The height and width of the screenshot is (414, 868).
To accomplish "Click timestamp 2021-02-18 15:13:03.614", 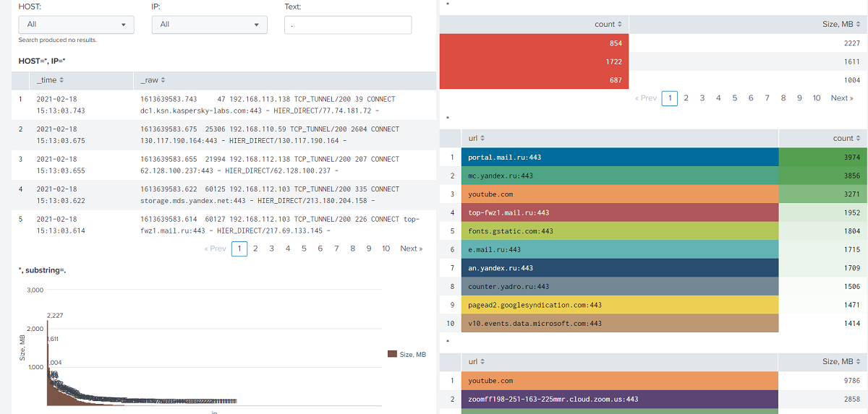I will click(61, 225).
